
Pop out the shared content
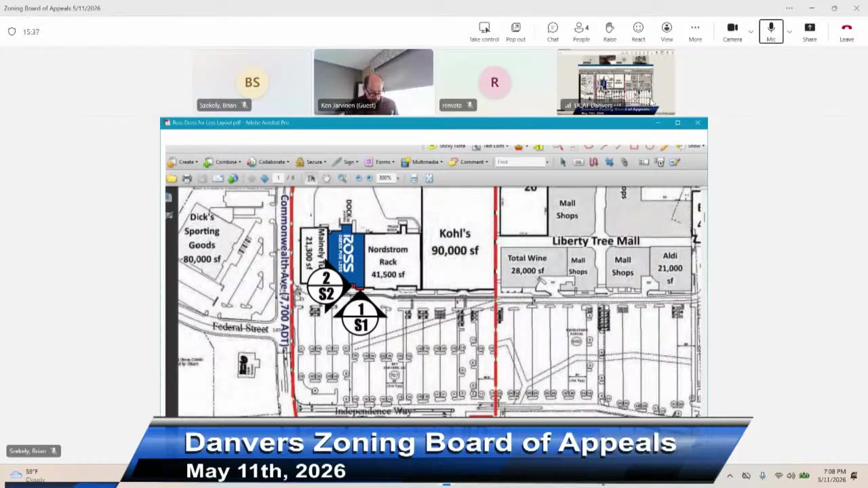[515, 32]
